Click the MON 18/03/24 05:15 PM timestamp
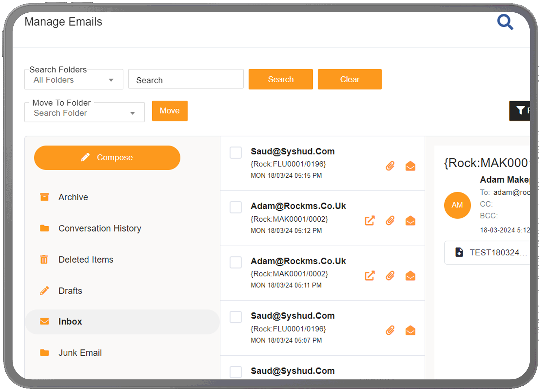The width and height of the screenshot is (541, 392). pos(286,175)
